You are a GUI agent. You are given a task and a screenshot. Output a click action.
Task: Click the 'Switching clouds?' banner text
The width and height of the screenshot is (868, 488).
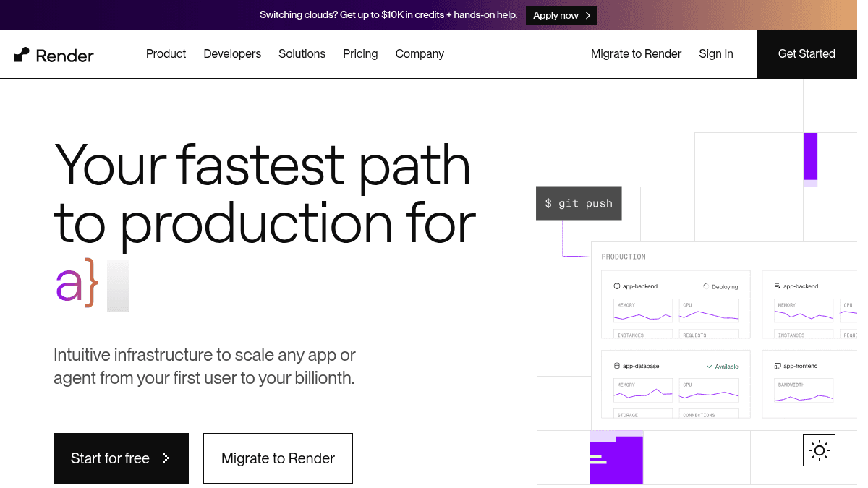388,15
